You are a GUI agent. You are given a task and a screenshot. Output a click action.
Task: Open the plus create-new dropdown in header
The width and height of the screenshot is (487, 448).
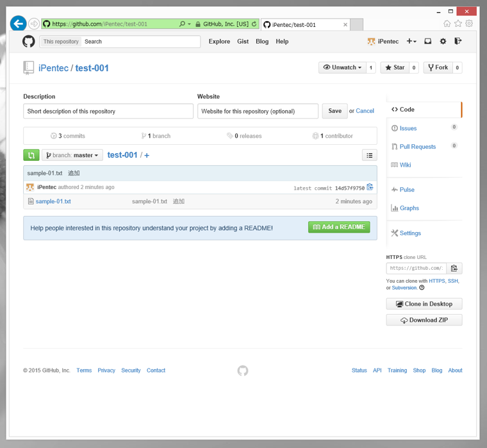411,41
